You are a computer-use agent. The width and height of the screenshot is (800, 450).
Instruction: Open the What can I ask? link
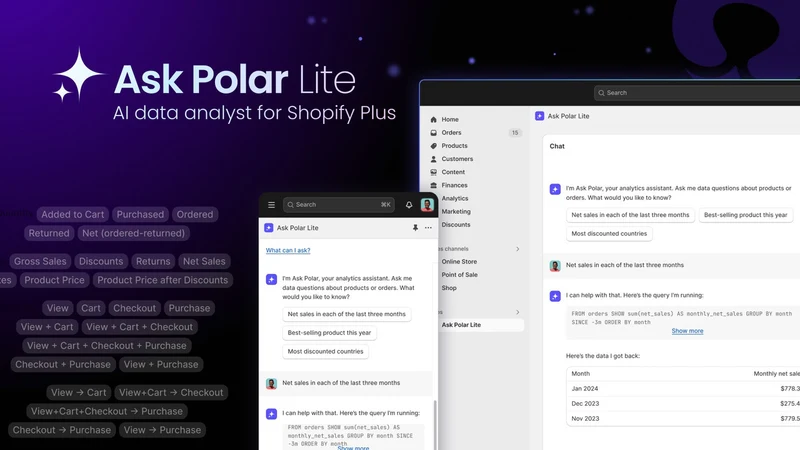[288, 251]
